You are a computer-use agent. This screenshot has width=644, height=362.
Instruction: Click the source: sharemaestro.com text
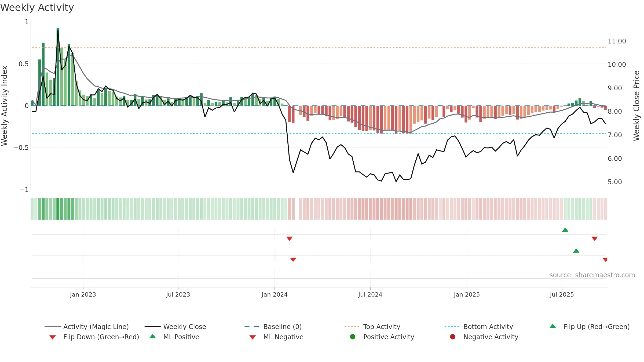pyautogui.click(x=592, y=275)
